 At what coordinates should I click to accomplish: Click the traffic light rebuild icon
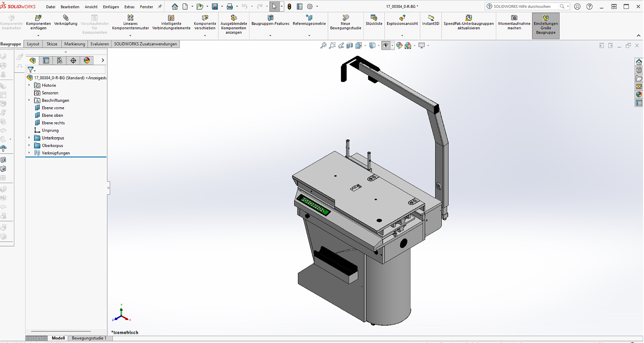pos(289,6)
